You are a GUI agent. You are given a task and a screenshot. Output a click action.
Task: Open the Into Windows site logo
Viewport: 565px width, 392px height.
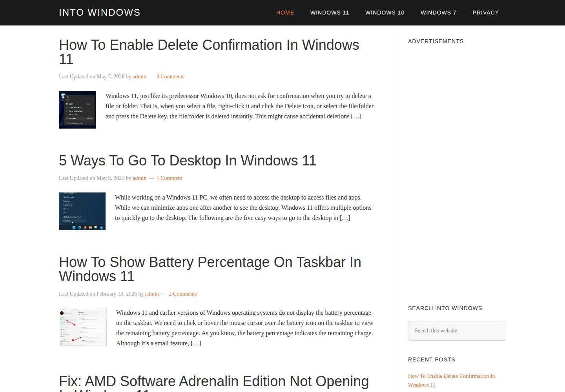click(x=100, y=13)
